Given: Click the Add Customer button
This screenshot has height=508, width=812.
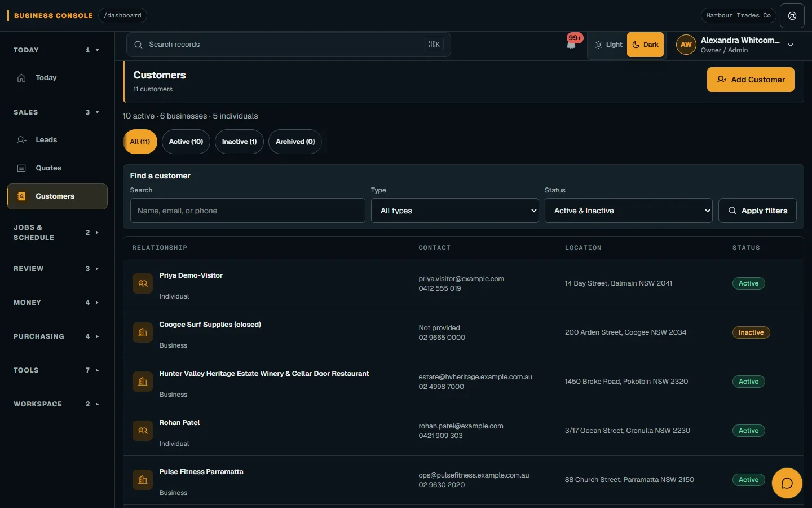Looking at the screenshot, I should pos(751,80).
